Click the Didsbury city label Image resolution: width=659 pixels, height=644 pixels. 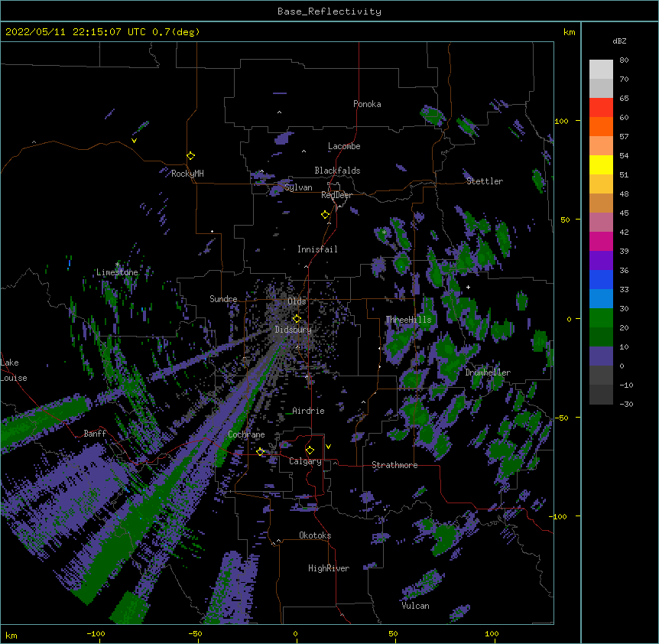[x=294, y=330]
